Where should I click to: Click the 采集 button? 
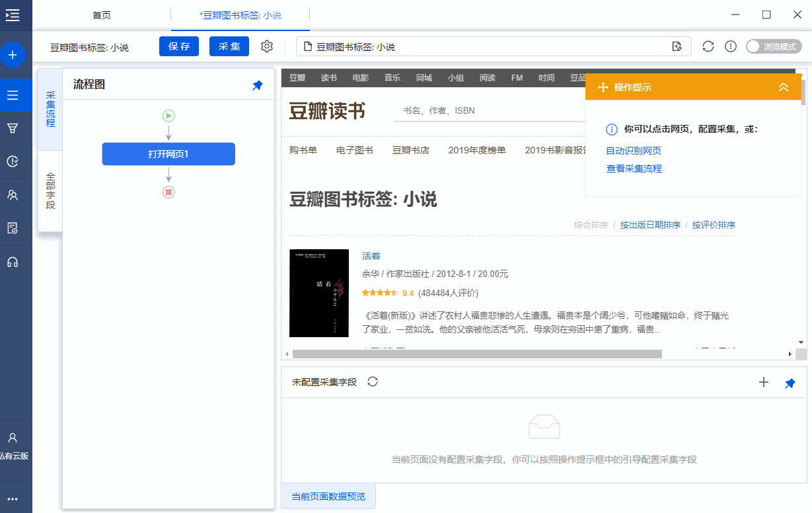(229, 46)
